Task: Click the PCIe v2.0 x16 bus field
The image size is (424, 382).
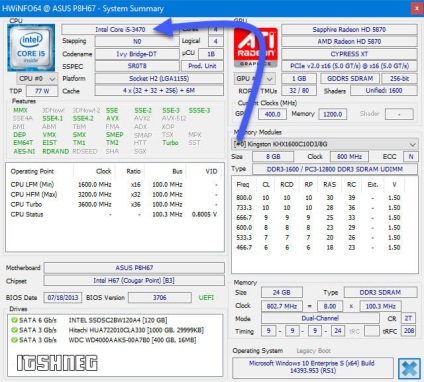Action: pyautogui.click(x=349, y=66)
